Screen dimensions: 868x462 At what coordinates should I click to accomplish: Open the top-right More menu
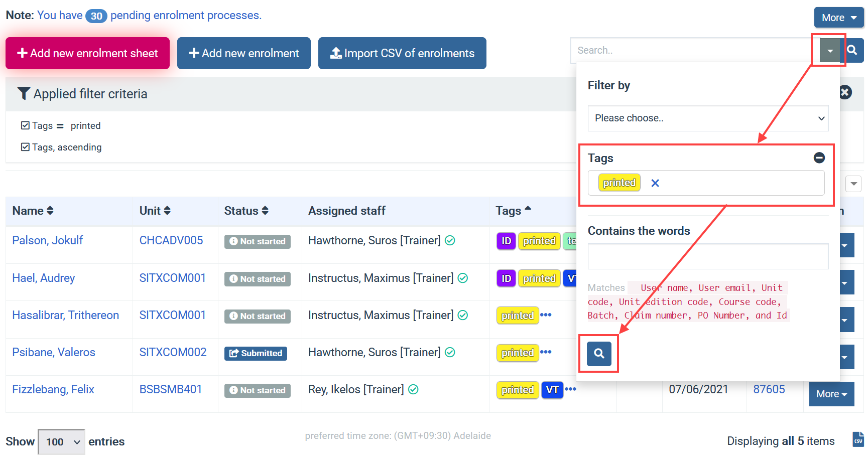pyautogui.click(x=838, y=17)
